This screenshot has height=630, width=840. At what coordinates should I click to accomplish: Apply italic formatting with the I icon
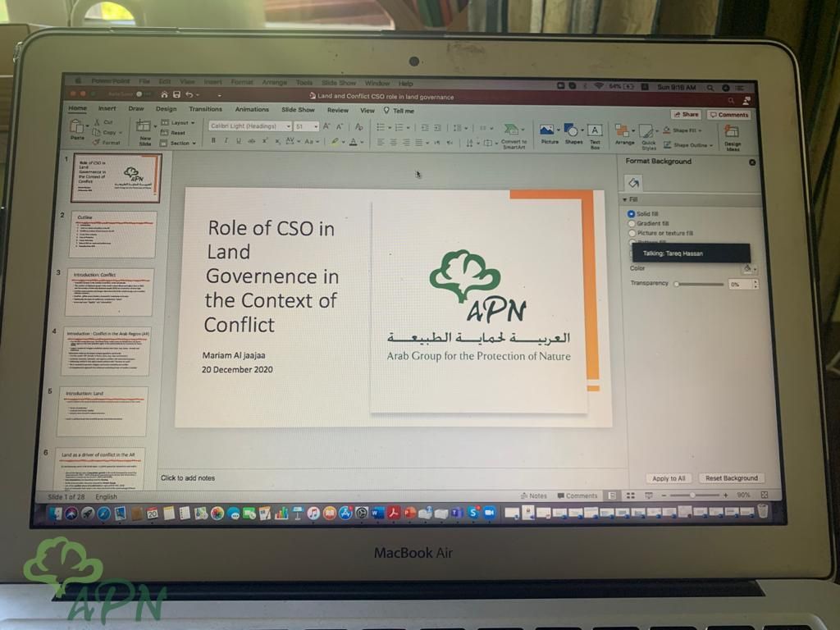[x=226, y=140]
